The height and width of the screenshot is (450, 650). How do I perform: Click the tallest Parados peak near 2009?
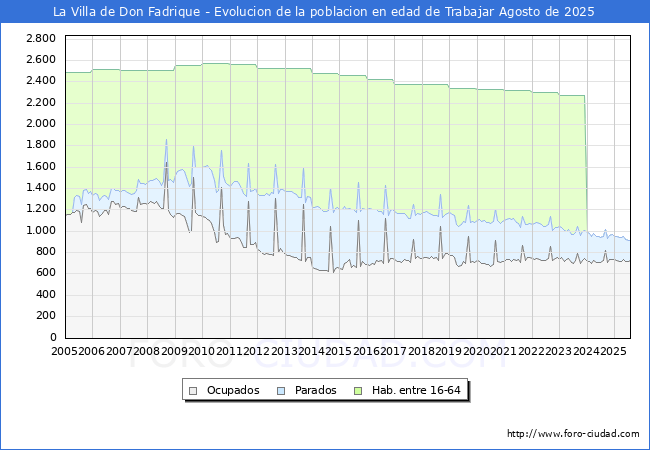[x=166, y=140]
